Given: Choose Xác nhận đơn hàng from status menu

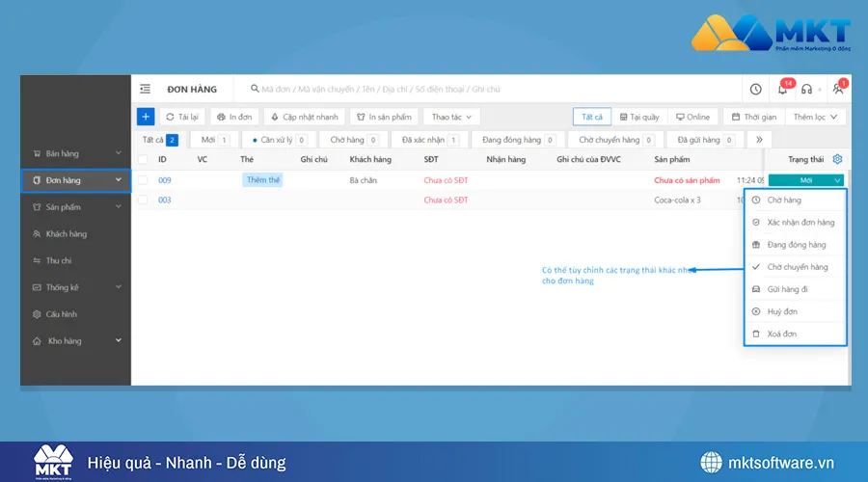Looking at the screenshot, I should coord(800,223).
